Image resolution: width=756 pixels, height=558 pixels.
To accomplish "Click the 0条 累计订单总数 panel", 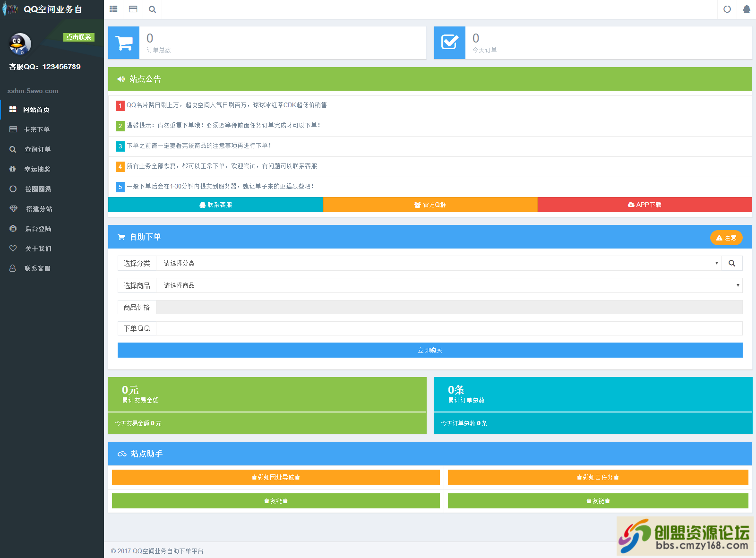I will (593, 395).
